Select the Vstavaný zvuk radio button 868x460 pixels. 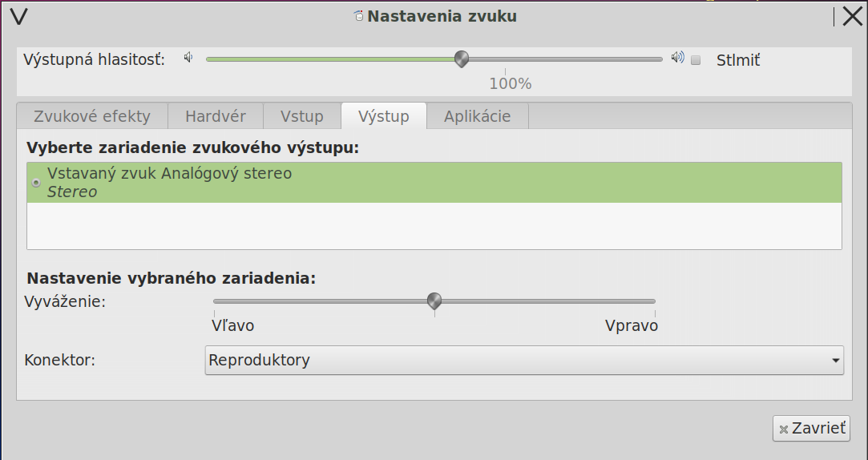click(36, 183)
